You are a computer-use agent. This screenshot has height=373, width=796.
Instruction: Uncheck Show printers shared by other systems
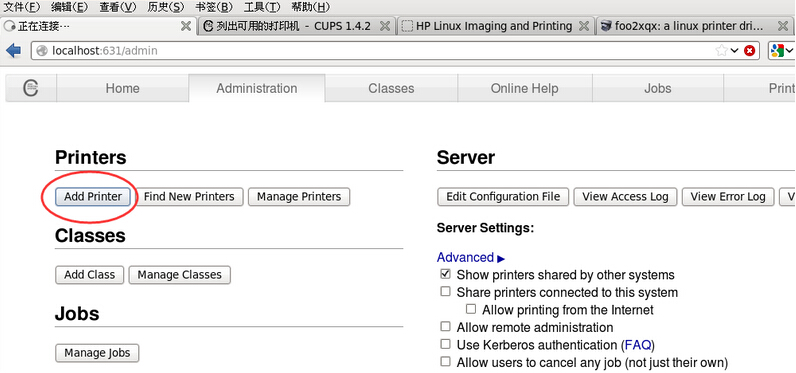445,274
